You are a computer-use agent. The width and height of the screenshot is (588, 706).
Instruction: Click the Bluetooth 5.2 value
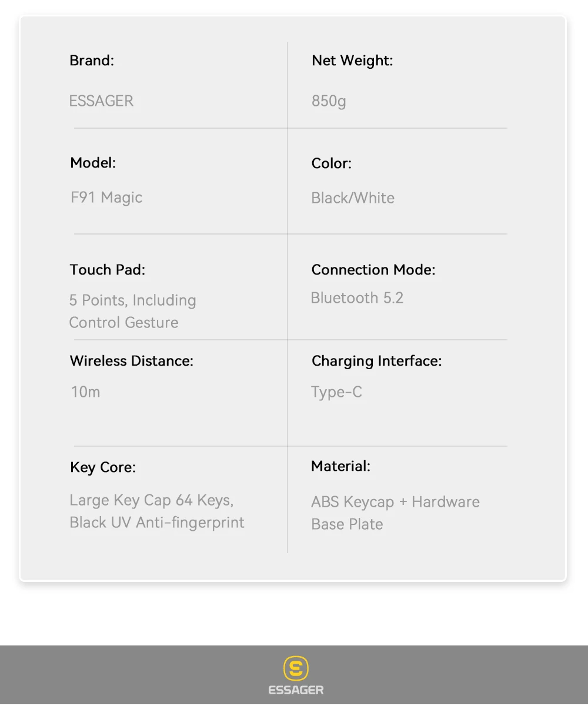point(357,298)
